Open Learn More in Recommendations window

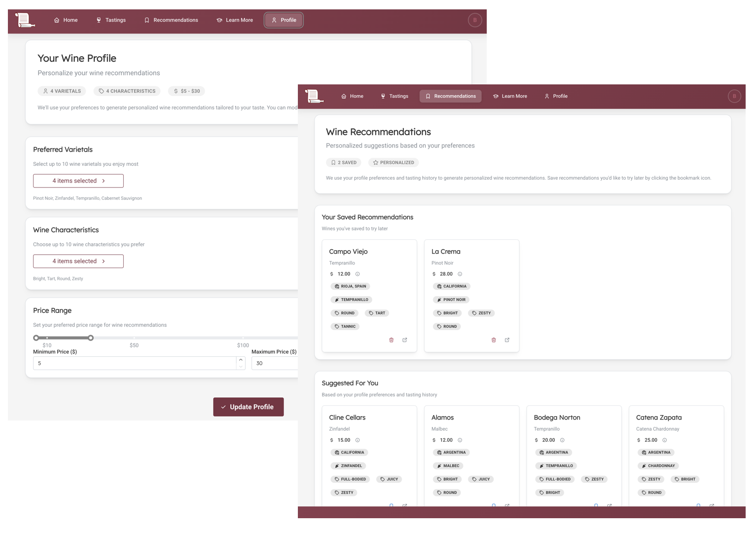pos(510,96)
